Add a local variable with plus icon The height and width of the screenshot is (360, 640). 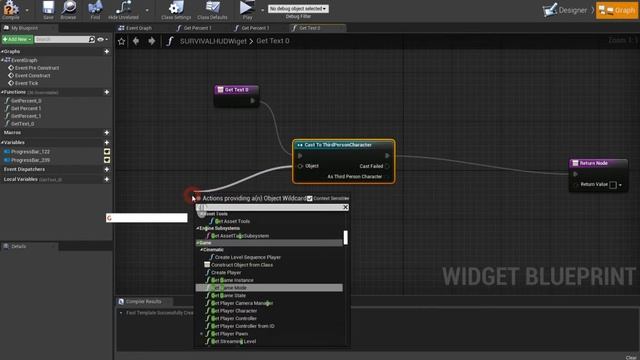coord(107,179)
